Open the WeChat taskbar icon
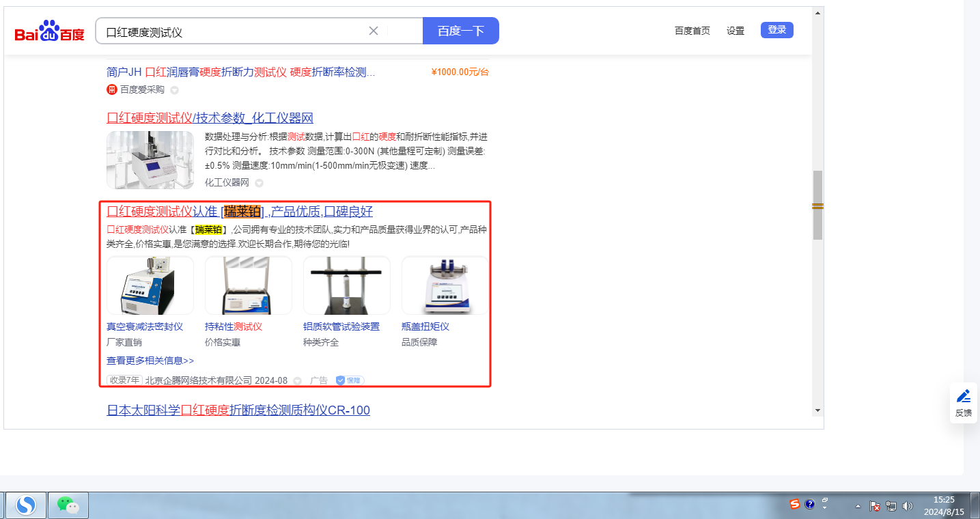This screenshot has width=980, height=519. coord(68,505)
